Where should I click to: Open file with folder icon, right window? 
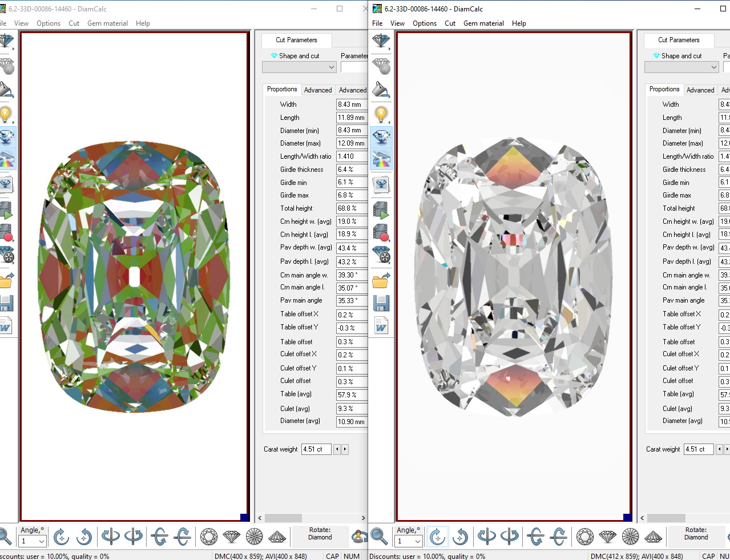(381, 280)
